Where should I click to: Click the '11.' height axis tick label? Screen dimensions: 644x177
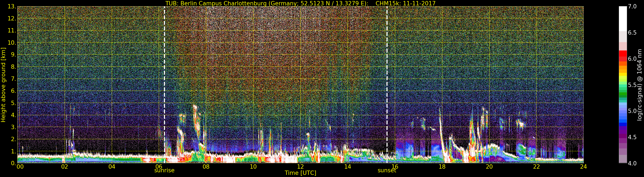click(x=12, y=31)
